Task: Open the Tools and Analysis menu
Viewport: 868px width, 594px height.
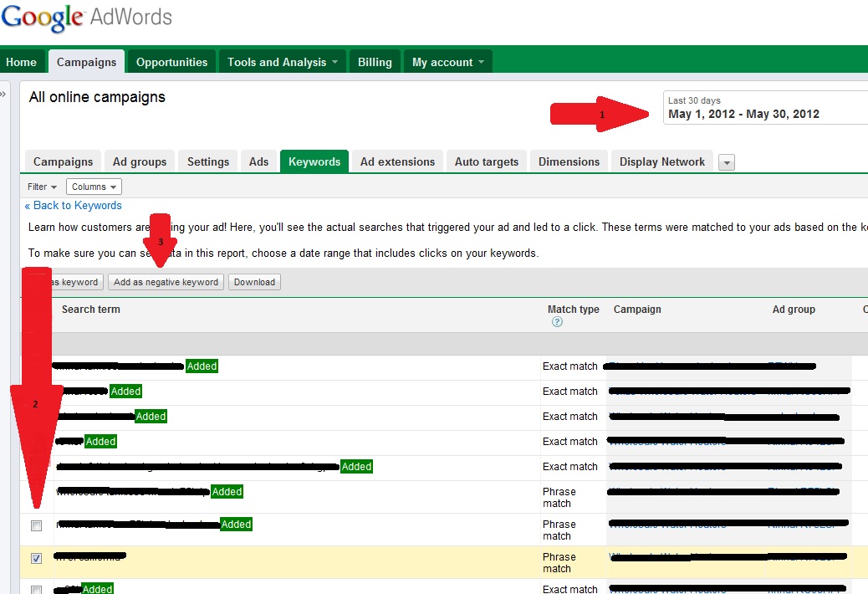Action: tap(283, 62)
